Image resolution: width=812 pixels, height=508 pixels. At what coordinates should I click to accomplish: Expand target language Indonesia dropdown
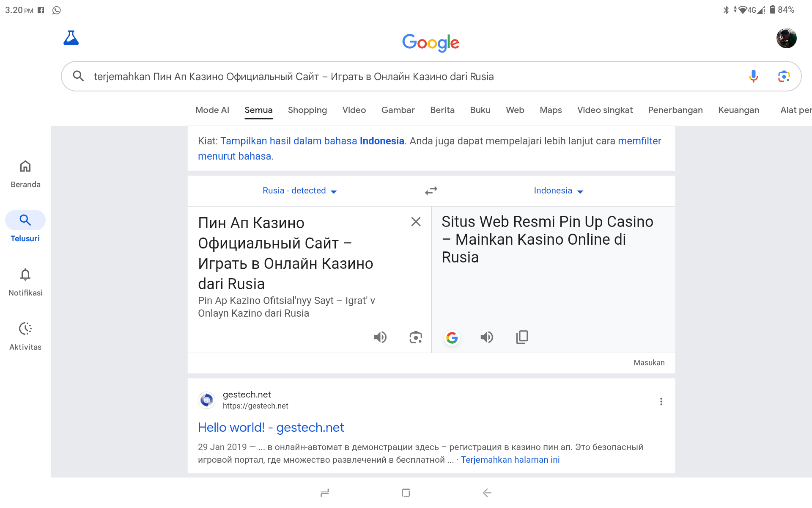(x=558, y=191)
